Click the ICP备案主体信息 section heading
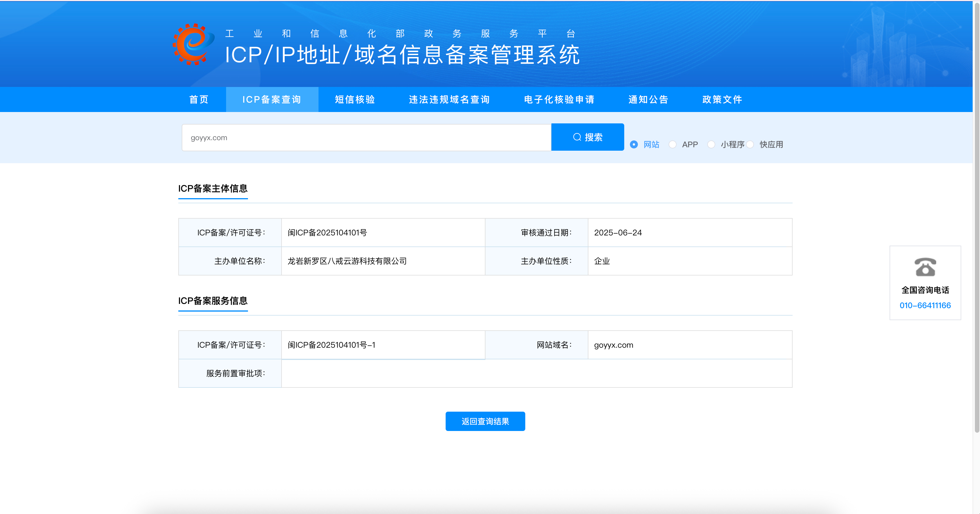Screen dimensions: 980x514 click(x=213, y=188)
